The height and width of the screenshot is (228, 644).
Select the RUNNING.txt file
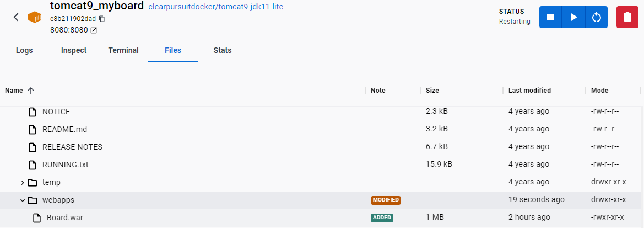coord(322,165)
